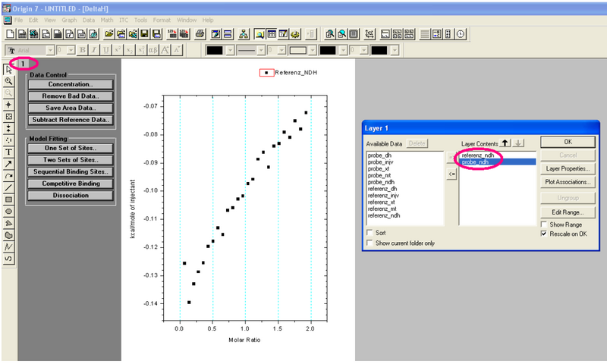This screenshot has width=607, height=364.
Task: Click One Set of Sites.. button
Action: [71, 148]
